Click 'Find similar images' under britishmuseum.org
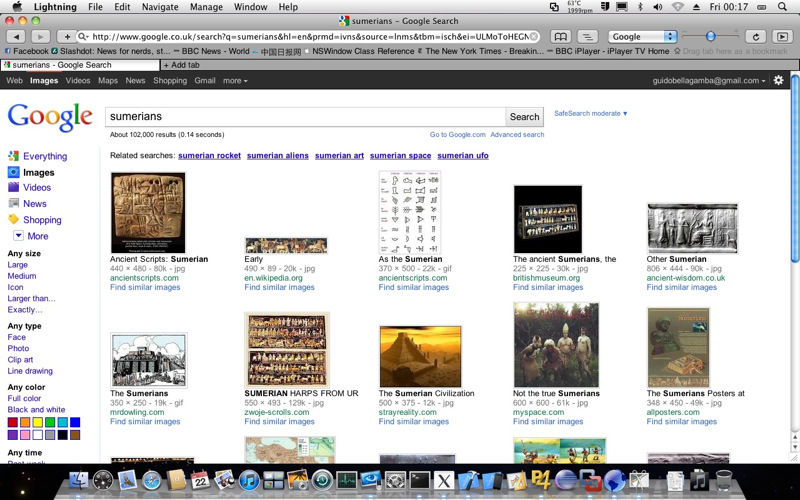 [548, 287]
